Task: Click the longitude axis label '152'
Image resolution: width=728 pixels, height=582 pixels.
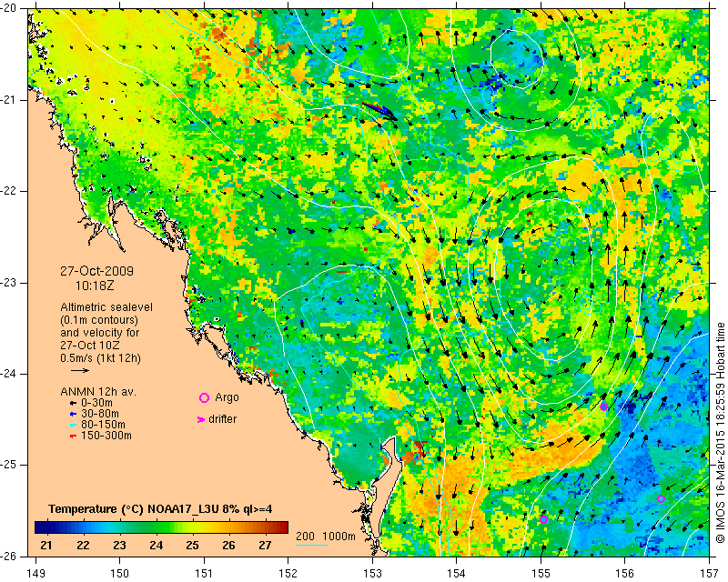Action: coord(288,573)
